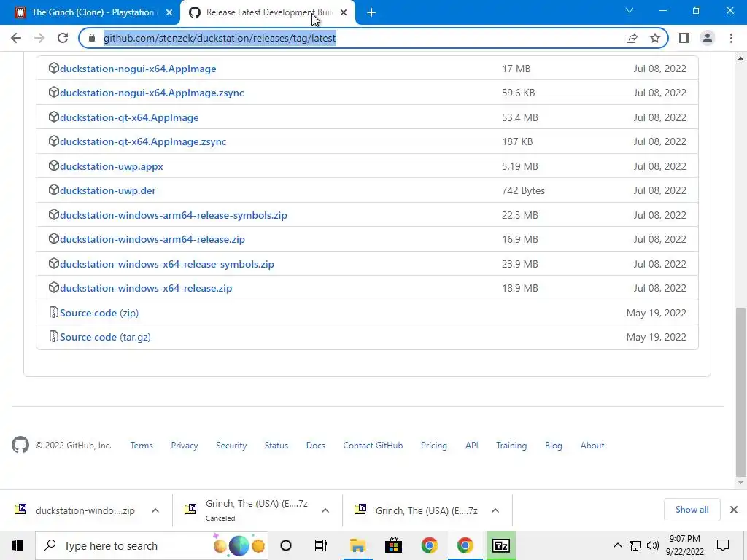Show all downloads
The height and width of the screenshot is (560, 747).
(x=692, y=510)
